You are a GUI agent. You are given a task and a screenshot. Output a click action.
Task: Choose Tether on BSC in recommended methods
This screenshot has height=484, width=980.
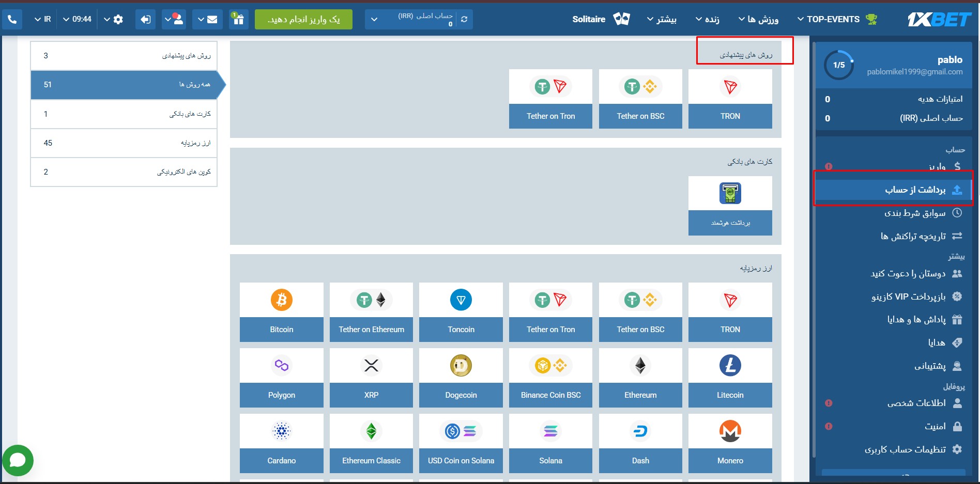pos(640,99)
